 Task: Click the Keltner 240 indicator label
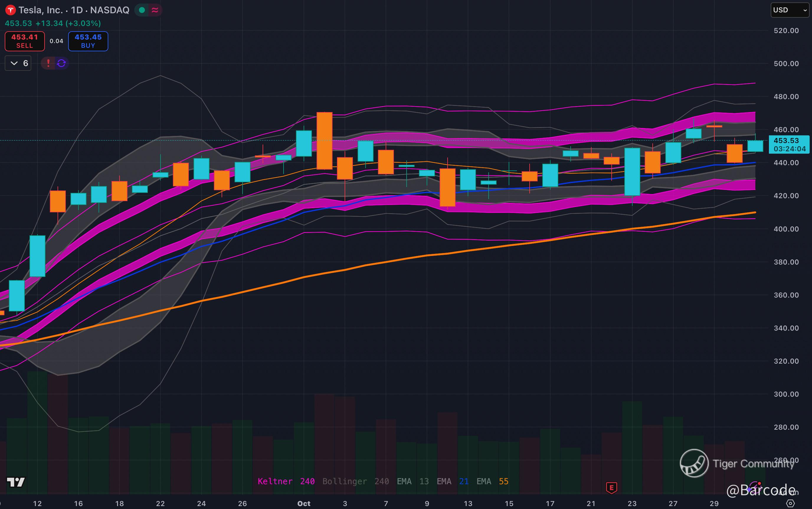coord(286,481)
